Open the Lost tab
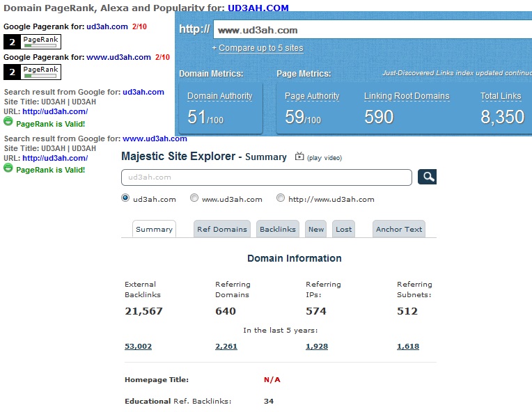532x412 pixels. pyautogui.click(x=344, y=229)
